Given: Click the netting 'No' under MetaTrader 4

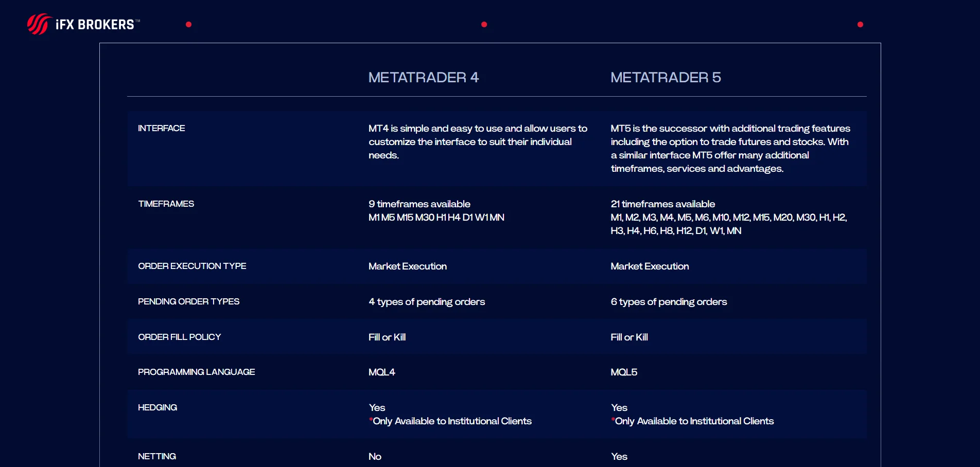Looking at the screenshot, I should pos(375,456).
